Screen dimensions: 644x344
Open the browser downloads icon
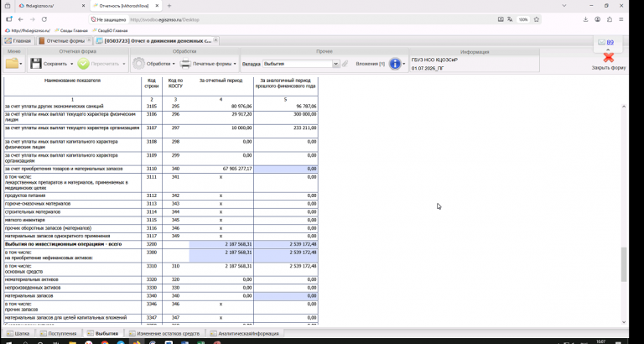(x=585, y=19)
